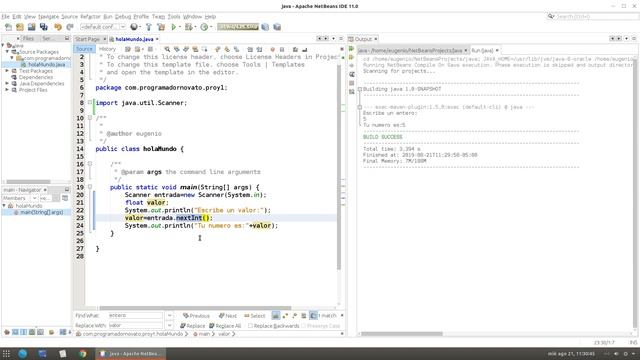Click Output panel horizontal scrollbar thumb
The width and height of the screenshot is (640, 360).
coord(402,334)
